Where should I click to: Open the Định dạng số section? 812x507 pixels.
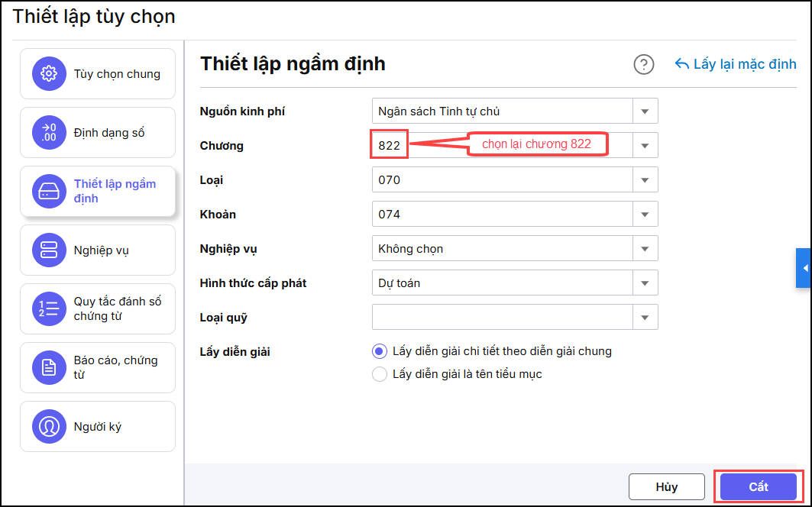[98, 133]
